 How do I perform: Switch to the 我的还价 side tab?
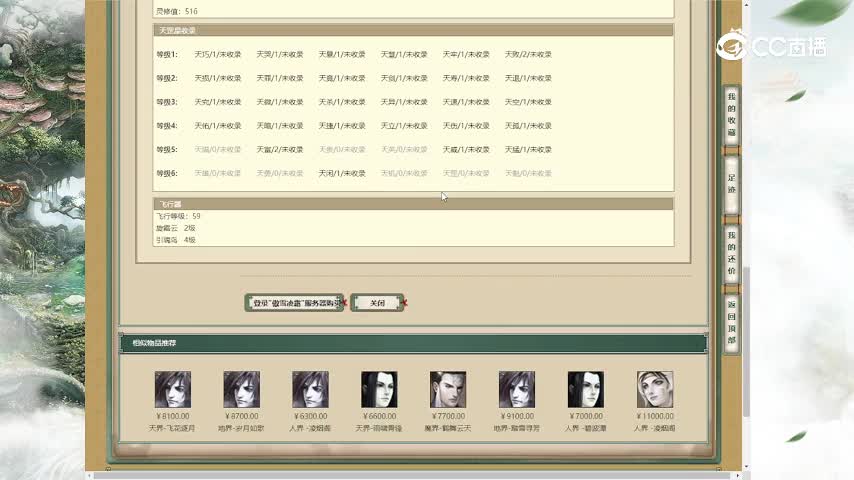(732, 255)
